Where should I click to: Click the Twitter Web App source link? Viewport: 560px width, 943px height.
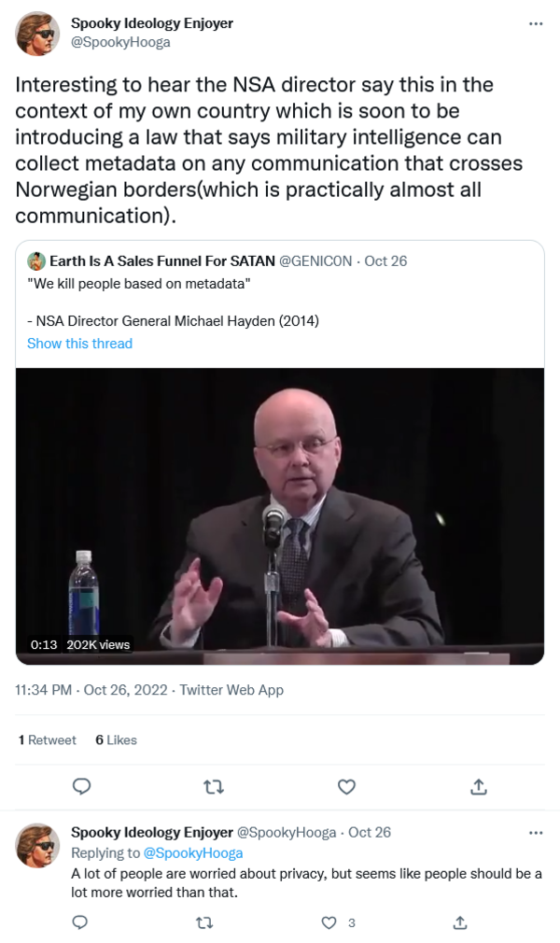231,690
